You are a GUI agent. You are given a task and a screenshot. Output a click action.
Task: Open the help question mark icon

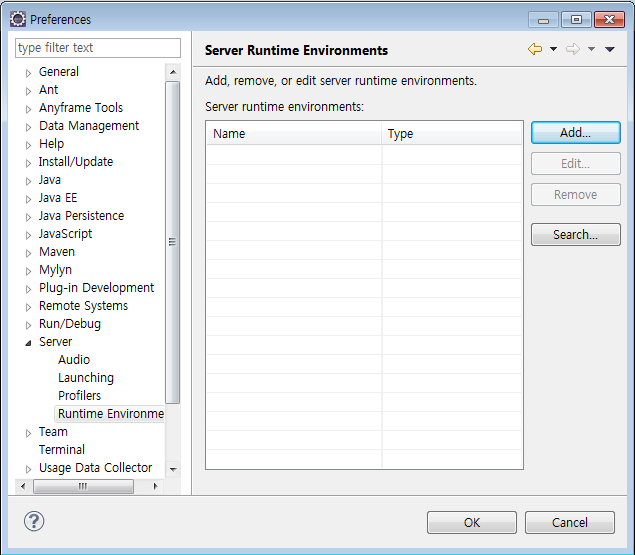pyautogui.click(x=34, y=521)
